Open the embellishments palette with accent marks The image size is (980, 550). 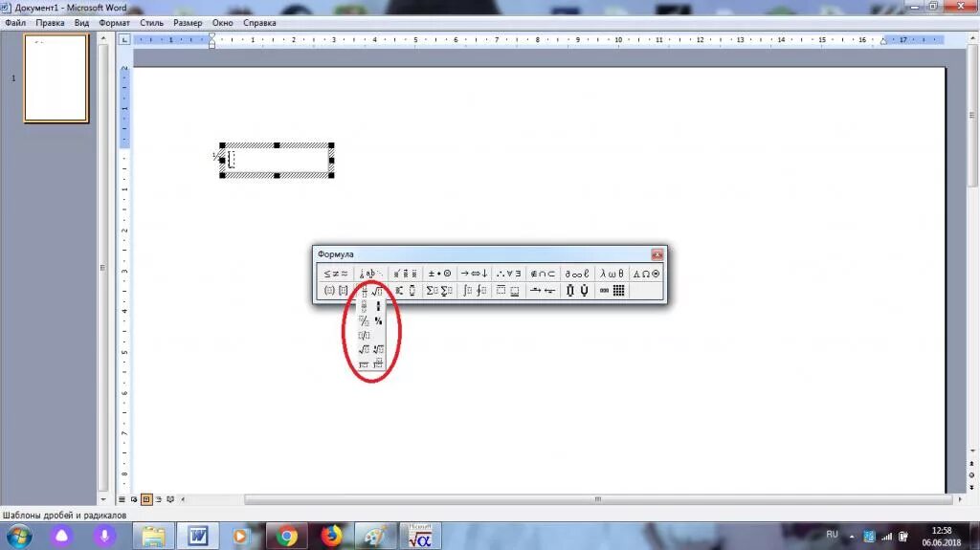pyautogui.click(x=405, y=274)
